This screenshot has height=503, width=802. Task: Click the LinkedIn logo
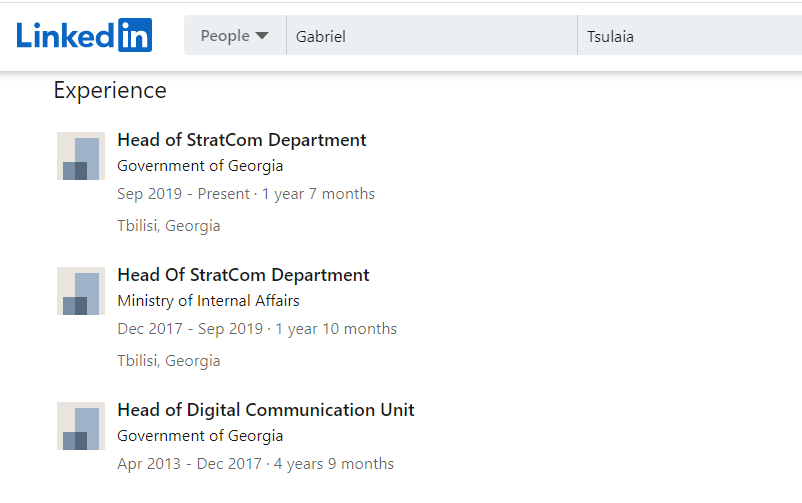click(84, 36)
